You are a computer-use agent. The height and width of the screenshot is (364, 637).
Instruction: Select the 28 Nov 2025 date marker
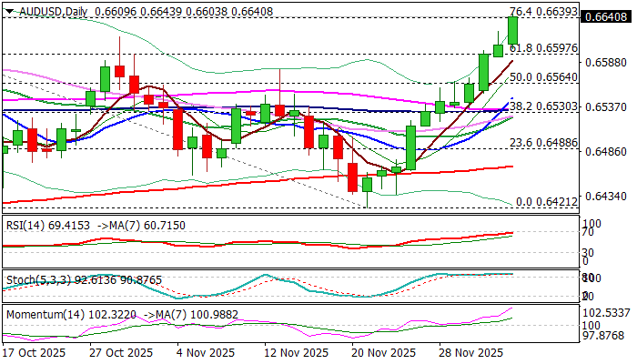tap(471, 353)
